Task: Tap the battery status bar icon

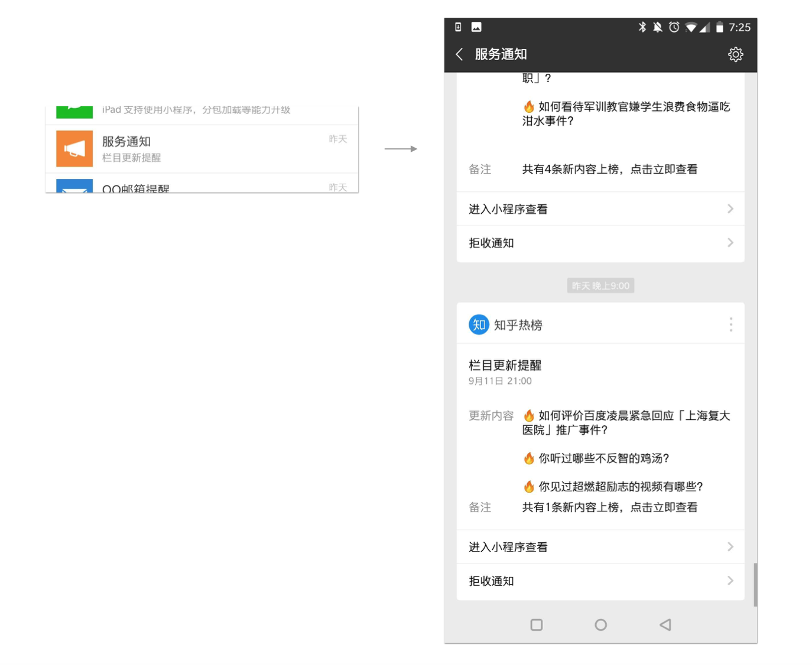Action: pos(719,27)
